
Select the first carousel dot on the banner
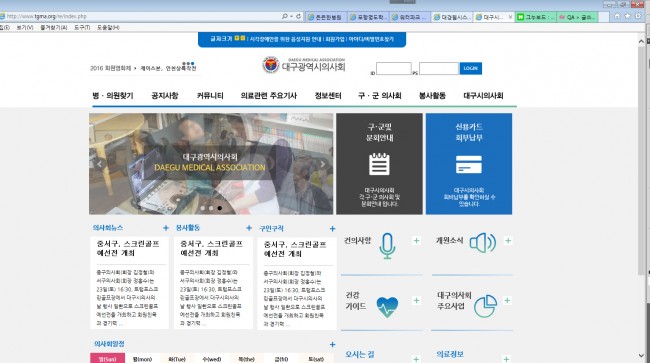(x=202, y=208)
